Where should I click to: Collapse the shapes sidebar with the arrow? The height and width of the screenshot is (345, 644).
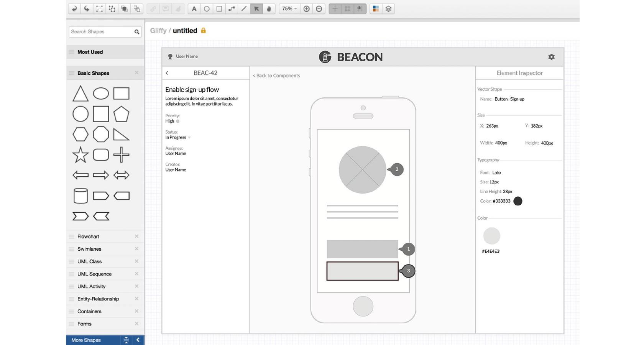coord(138,340)
